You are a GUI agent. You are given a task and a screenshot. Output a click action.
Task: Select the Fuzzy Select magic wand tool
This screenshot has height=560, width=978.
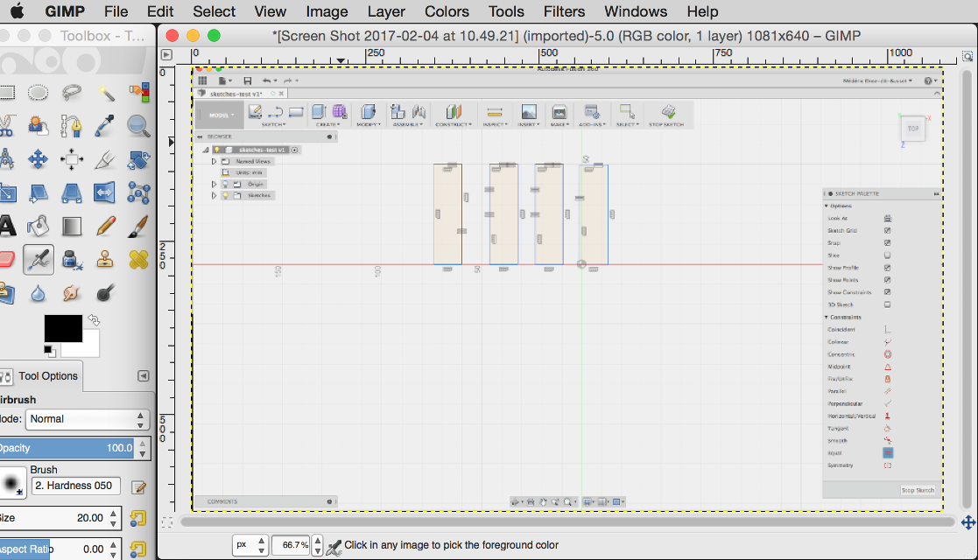point(105,93)
